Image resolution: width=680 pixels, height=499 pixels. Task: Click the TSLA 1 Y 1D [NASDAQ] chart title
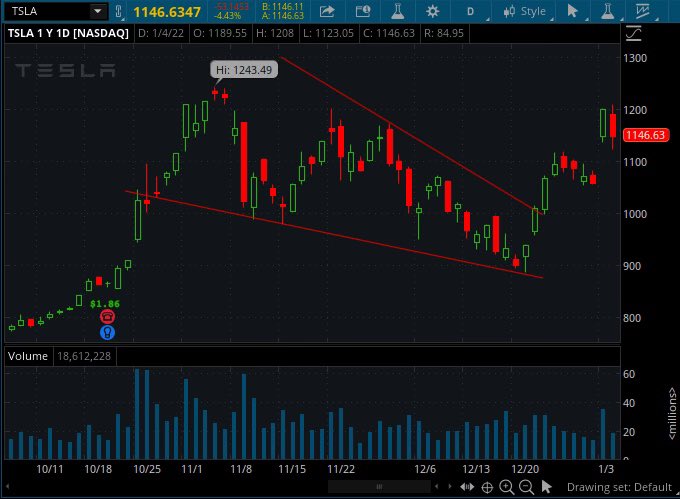[x=68, y=33]
